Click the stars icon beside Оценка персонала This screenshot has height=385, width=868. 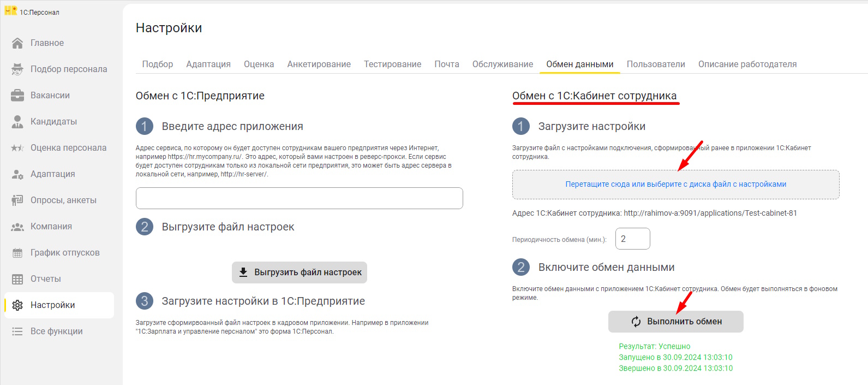pyautogui.click(x=17, y=148)
